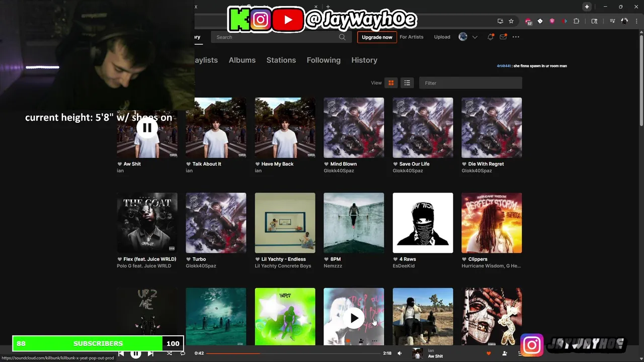Image resolution: width=644 pixels, height=362 pixels.
Task: Open the user profile avatar
Action: 463,37
